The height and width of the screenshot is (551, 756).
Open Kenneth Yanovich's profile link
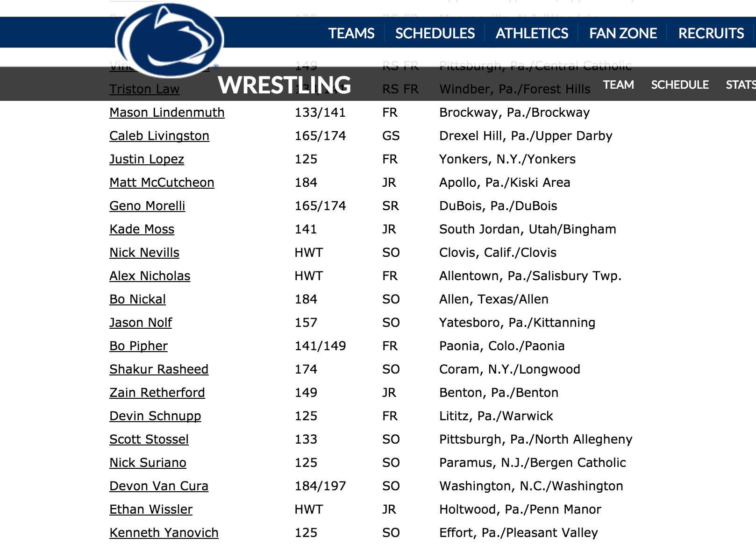164,533
